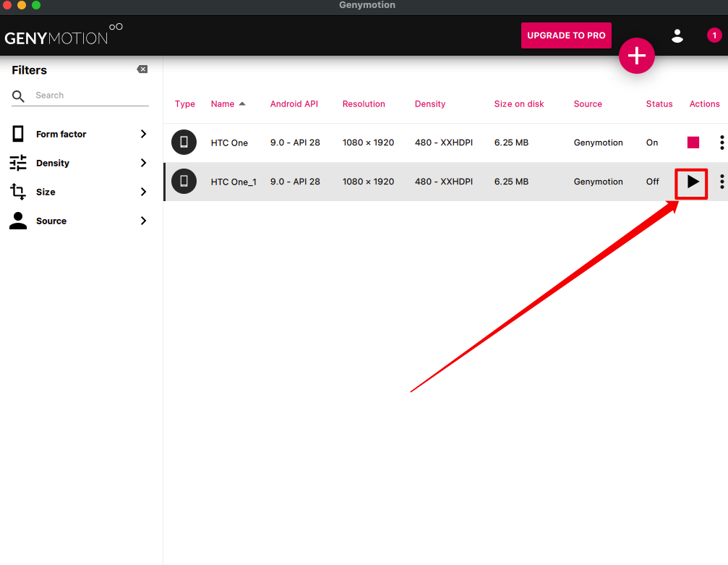The image size is (728, 565).
Task: Click the pink add virtual device button
Action: (x=636, y=56)
